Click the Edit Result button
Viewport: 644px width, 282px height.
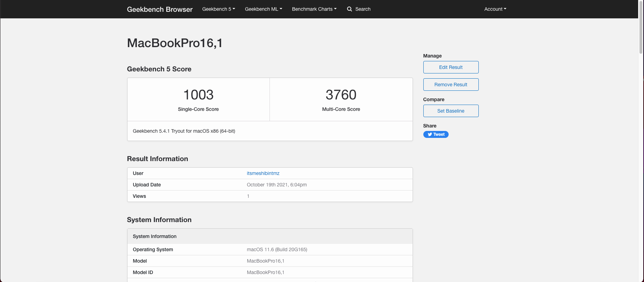[451, 67]
